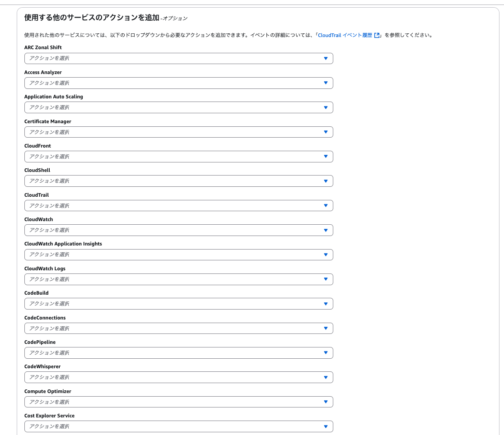This screenshot has height=435, width=504.
Task: Open the Certificate Manager action dropdown
Action: pos(178,132)
